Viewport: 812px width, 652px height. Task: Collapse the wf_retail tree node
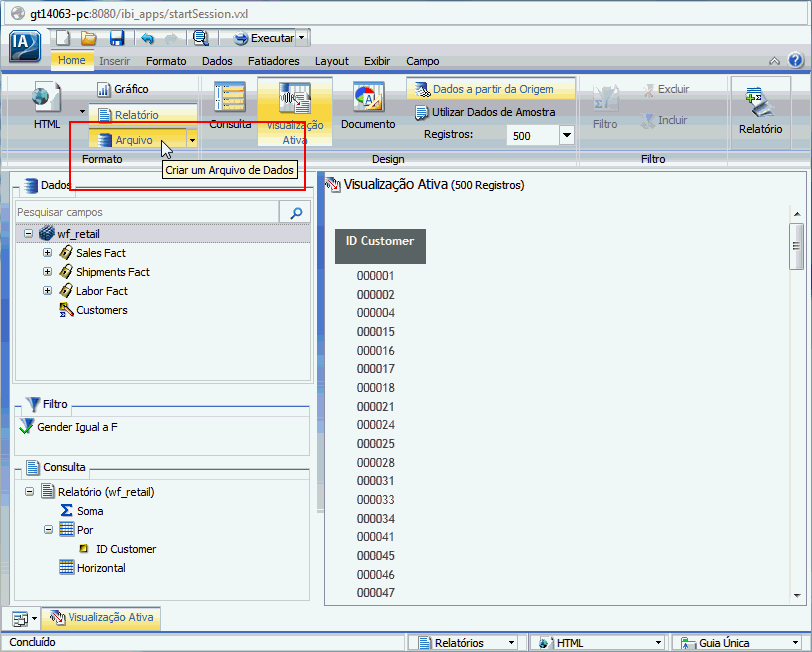coord(28,234)
